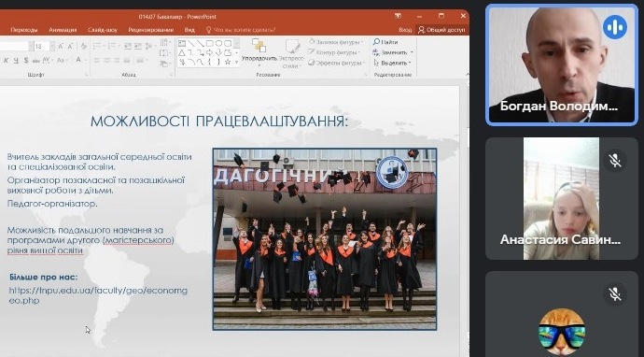The image size is (644, 357).
Task: Select the elbow connector shape
Action: click(x=191, y=52)
